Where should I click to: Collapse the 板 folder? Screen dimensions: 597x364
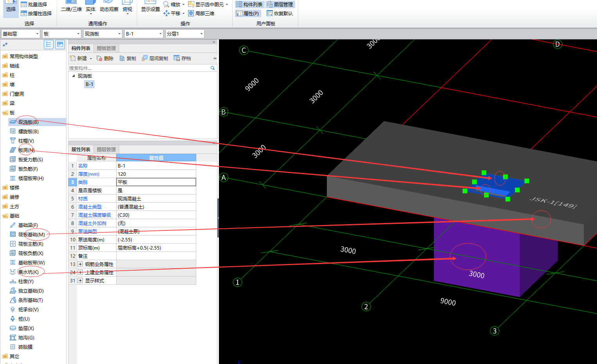coord(5,112)
